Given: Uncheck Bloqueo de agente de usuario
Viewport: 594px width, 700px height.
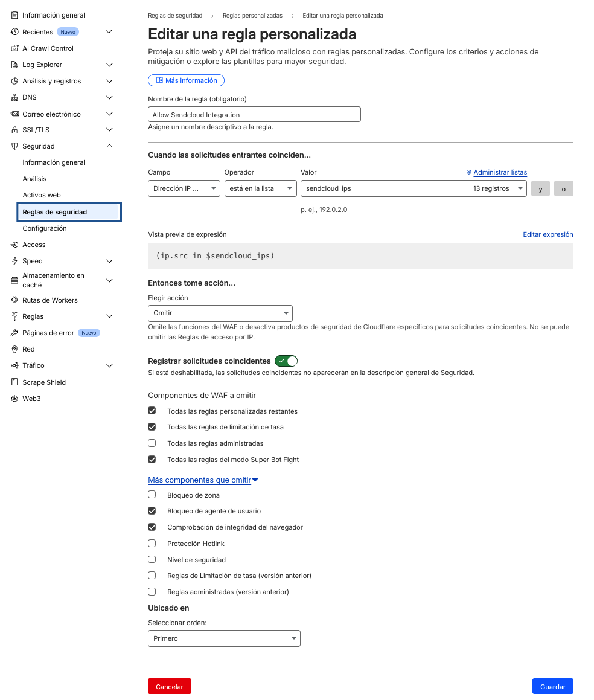Looking at the screenshot, I should pyautogui.click(x=152, y=510).
